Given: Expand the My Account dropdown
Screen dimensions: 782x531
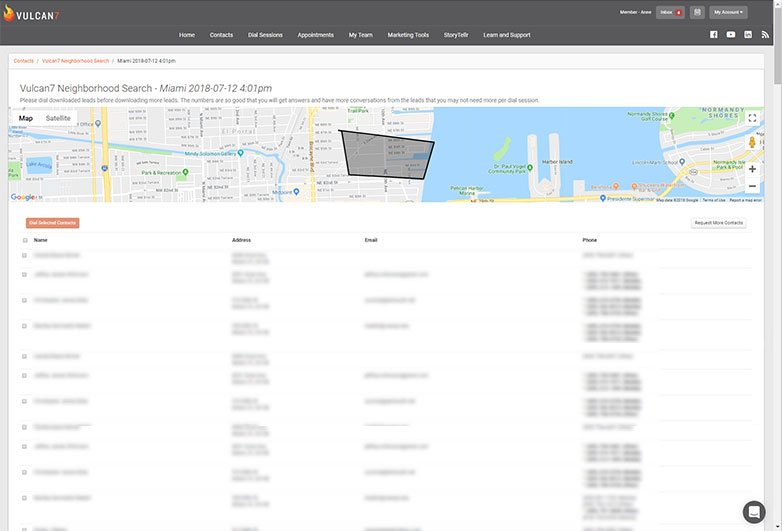Looking at the screenshot, I should (728, 12).
